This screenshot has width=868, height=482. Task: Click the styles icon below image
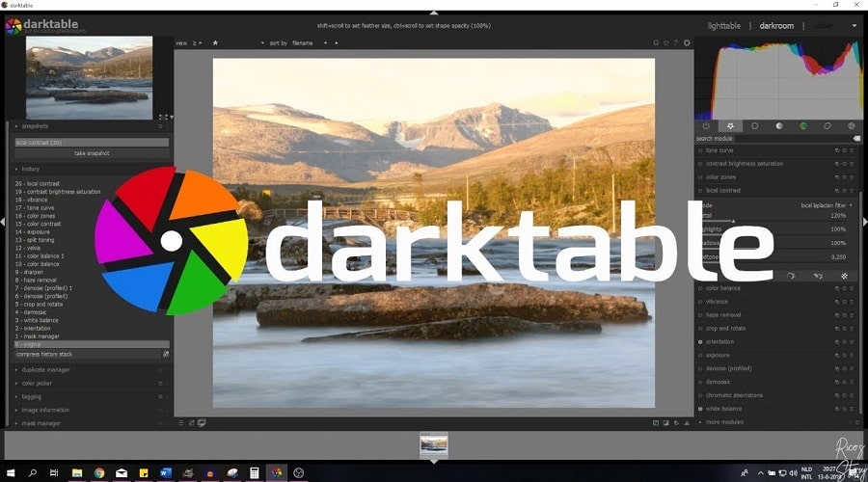(x=192, y=423)
